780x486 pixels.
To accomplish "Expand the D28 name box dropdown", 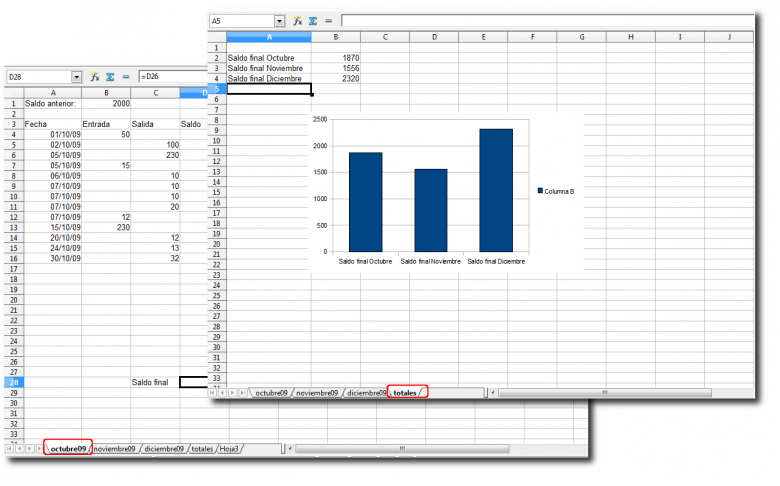I will click(77, 77).
